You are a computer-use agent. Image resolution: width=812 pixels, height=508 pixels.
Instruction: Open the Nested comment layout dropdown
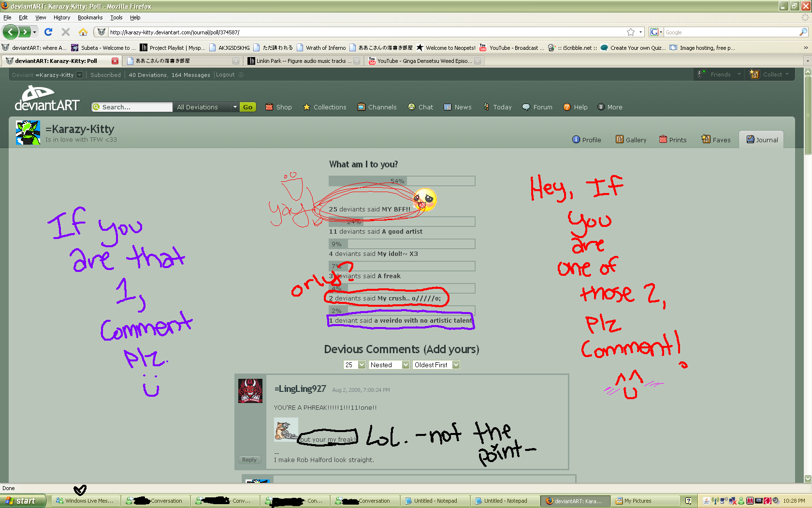point(389,365)
